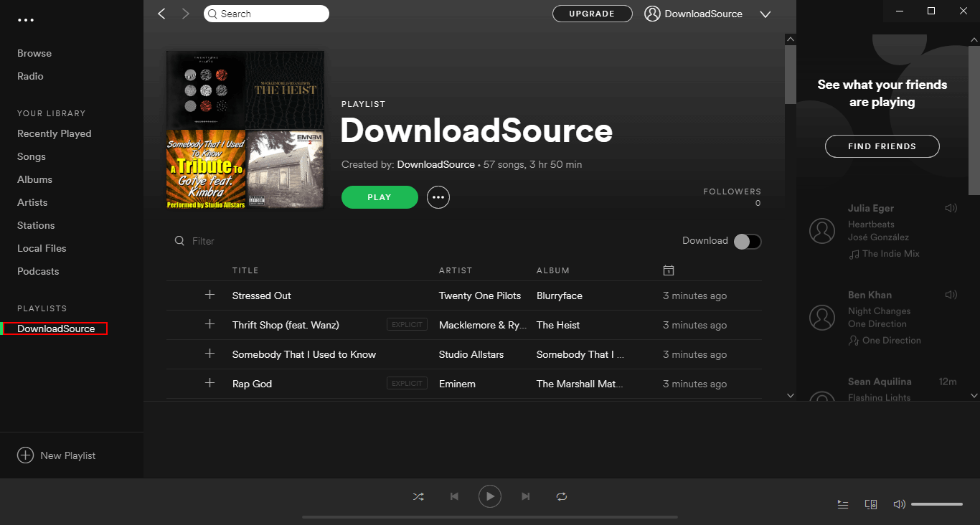Sort by ARTIST column header
Screen dimensions: 980x525
point(456,270)
